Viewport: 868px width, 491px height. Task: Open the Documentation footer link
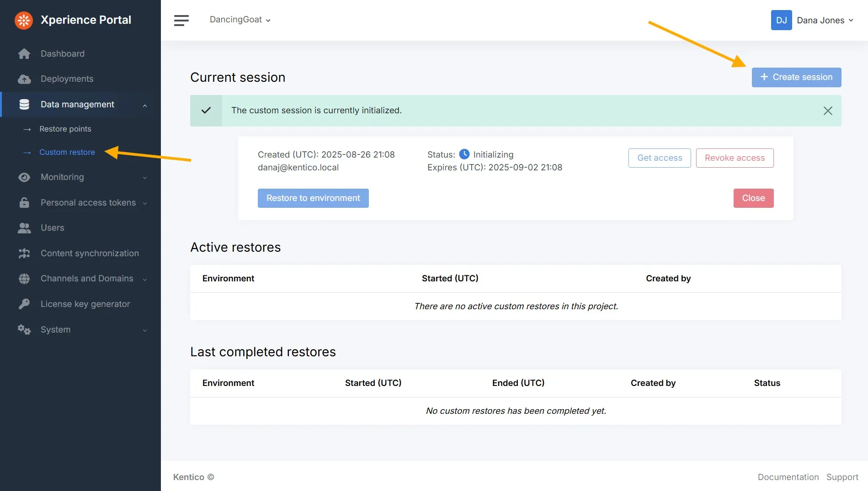pyautogui.click(x=788, y=477)
